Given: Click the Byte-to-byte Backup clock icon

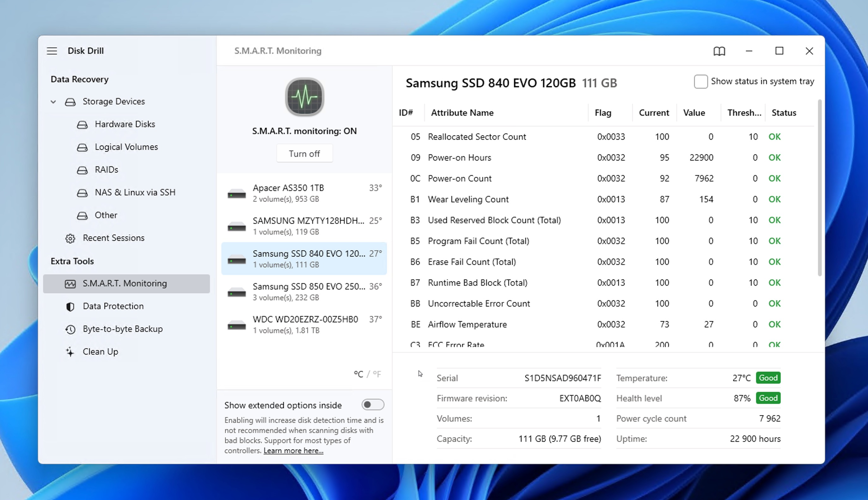Looking at the screenshot, I should pos(70,329).
